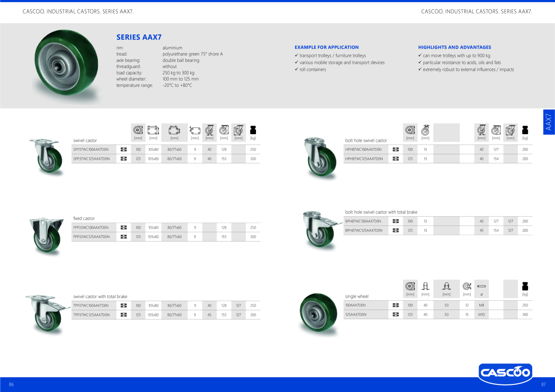Click the wheel diameter icon above single wheel table
The height and width of the screenshot is (392, 555).
410,286
